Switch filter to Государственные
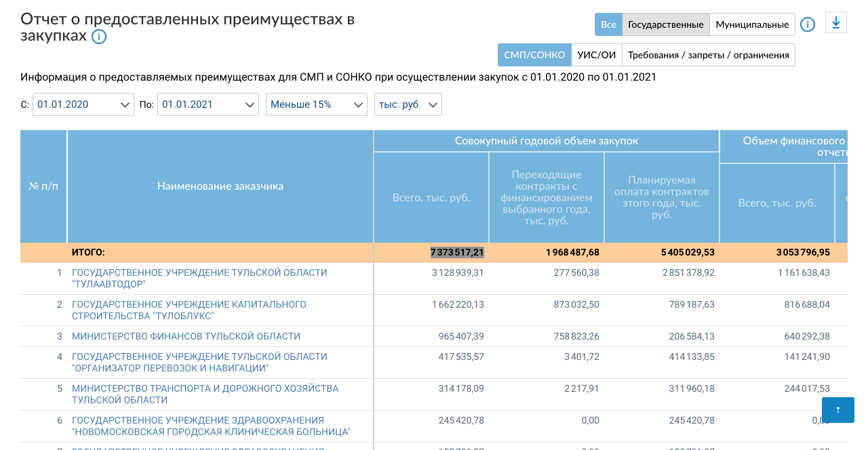Image resolution: width=868 pixels, height=450 pixels. pyautogui.click(x=665, y=24)
